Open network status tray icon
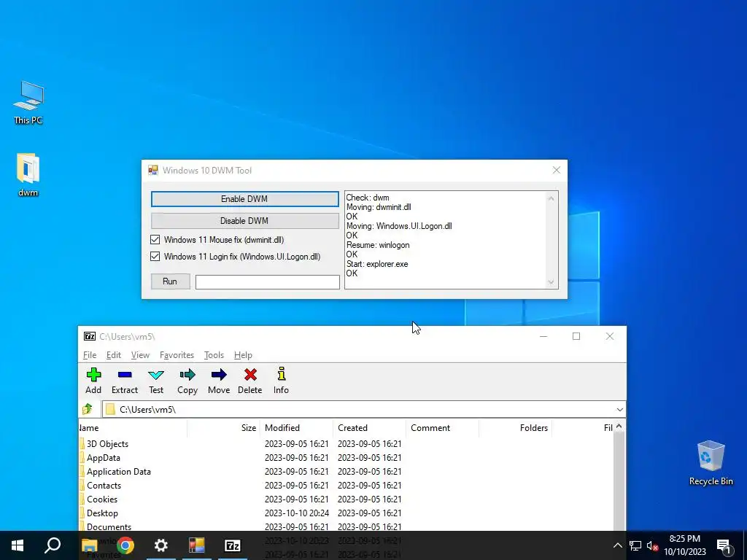747x560 pixels. point(635,545)
